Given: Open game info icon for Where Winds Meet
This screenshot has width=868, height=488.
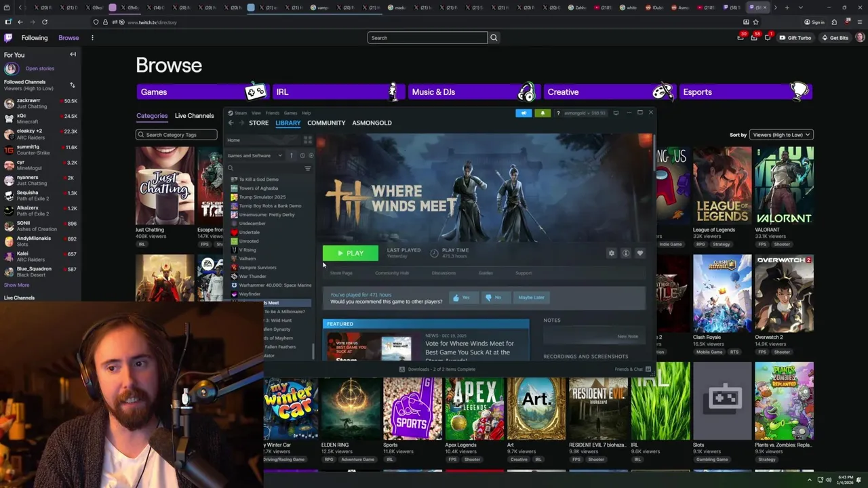Looking at the screenshot, I should (626, 253).
